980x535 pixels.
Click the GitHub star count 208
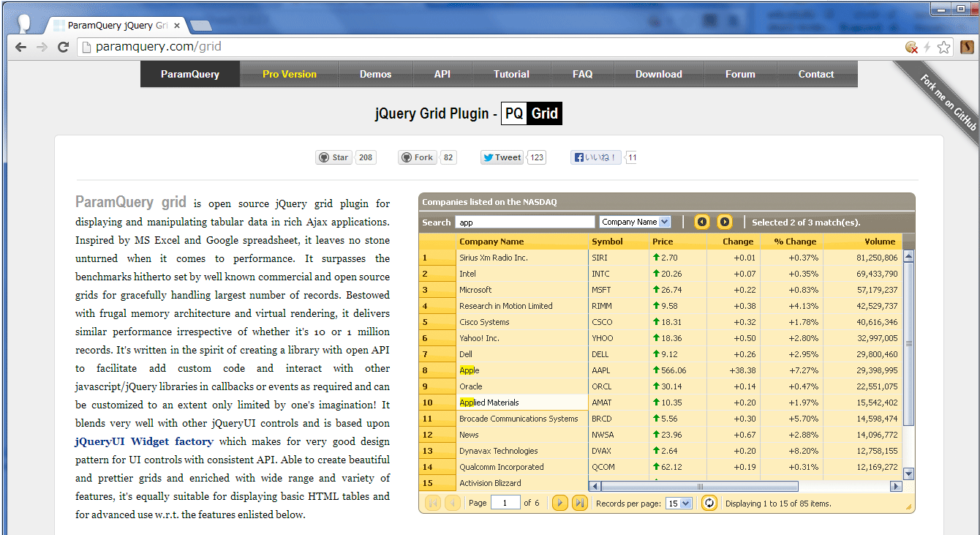click(x=366, y=157)
